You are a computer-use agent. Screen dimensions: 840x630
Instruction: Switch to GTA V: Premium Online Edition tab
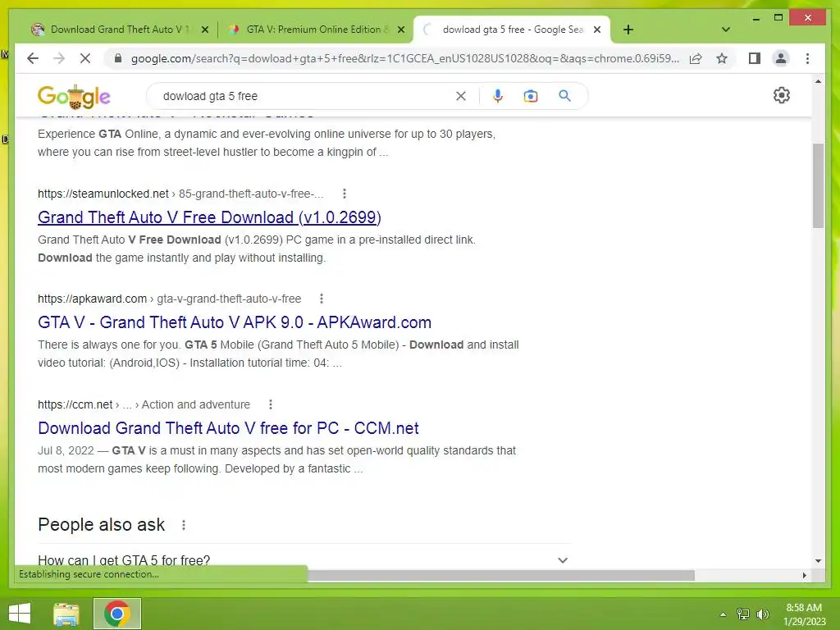coord(316,30)
